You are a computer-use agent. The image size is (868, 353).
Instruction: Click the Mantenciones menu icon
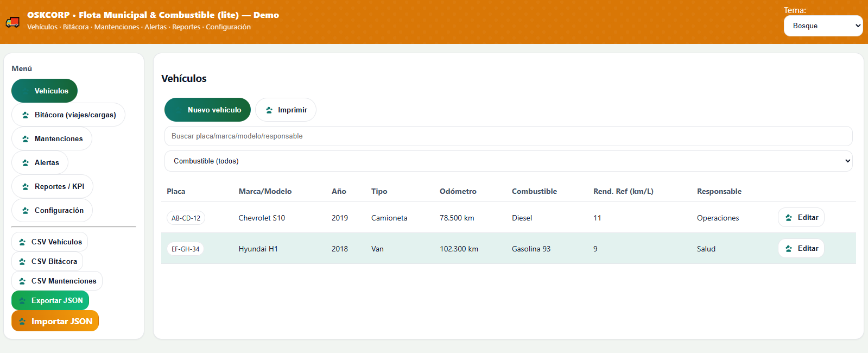[x=26, y=139]
